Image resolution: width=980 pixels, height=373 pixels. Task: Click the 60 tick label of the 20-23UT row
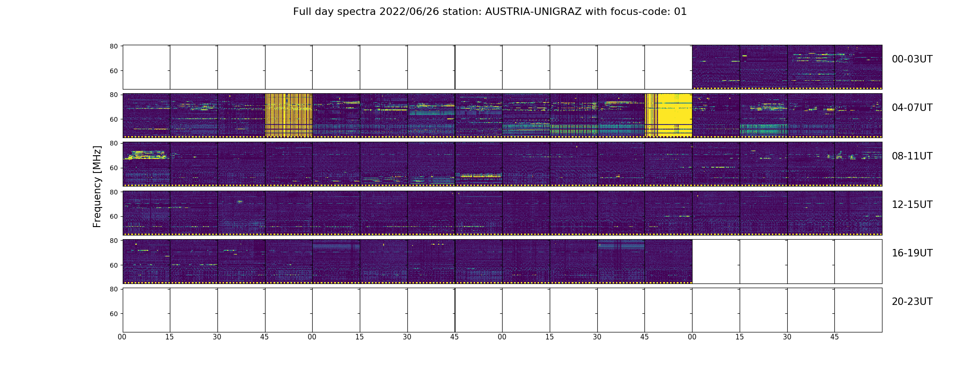tap(113, 314)
